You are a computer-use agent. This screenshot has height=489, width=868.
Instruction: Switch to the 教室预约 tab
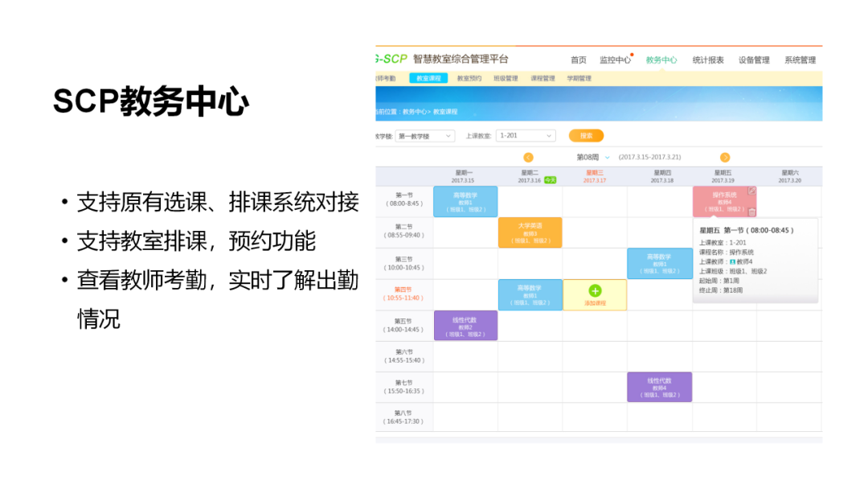point(471,77)
